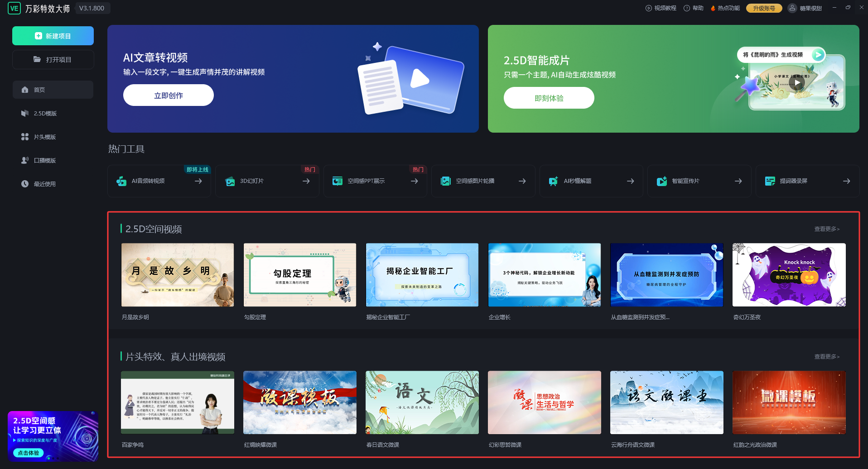Select the 空间感PPT展示 tool icon
868x469 pixels.
(x=338, y=181)
